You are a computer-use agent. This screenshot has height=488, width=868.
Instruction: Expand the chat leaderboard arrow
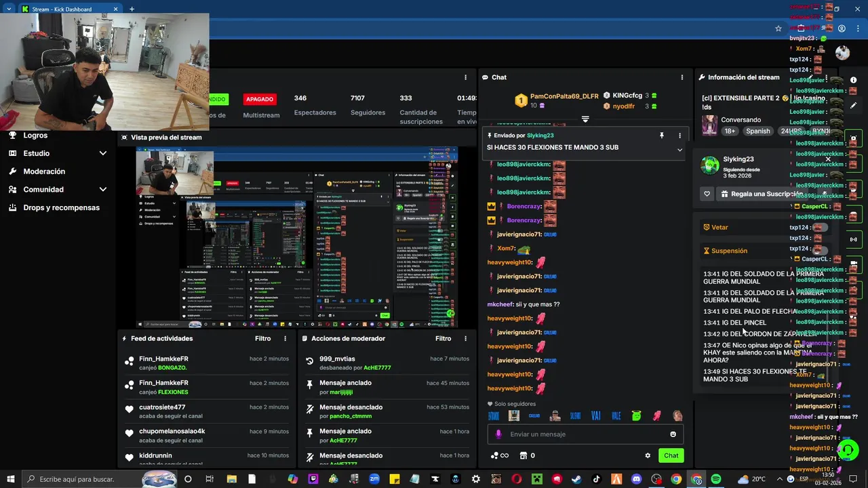[x=585, y=119]
